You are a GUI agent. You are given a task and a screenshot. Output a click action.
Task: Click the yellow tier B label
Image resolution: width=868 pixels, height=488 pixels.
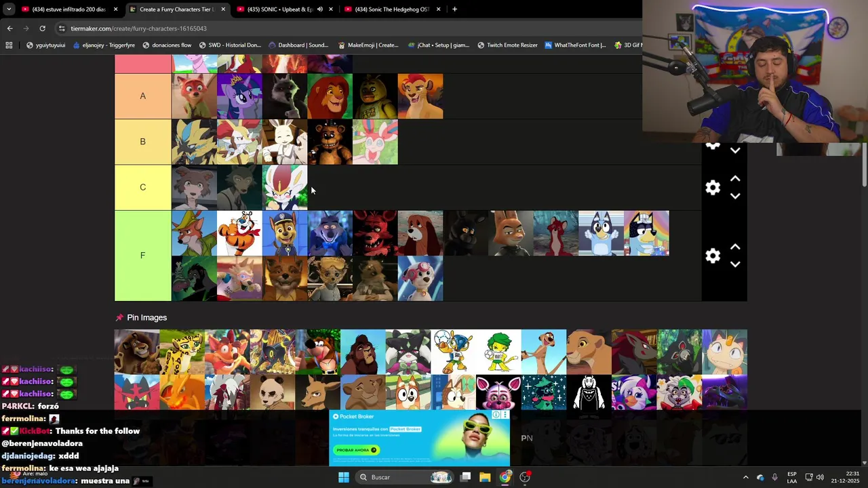click(x=142, y=142)
